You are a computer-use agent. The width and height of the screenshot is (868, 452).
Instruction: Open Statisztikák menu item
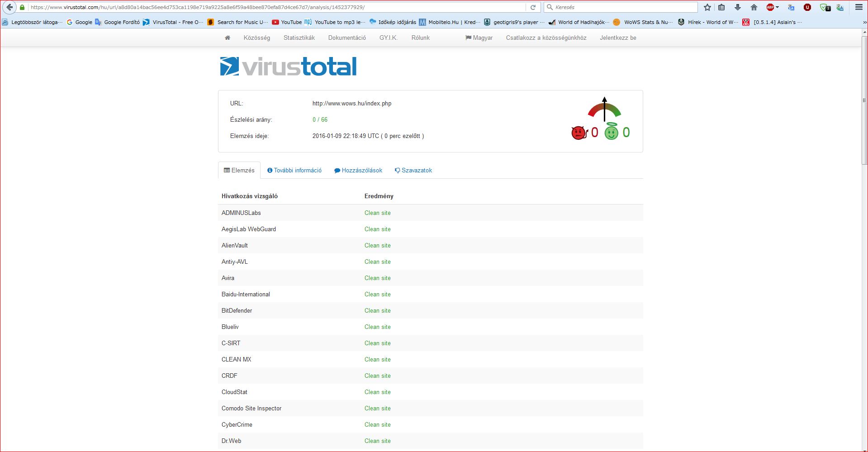[299, 38]
